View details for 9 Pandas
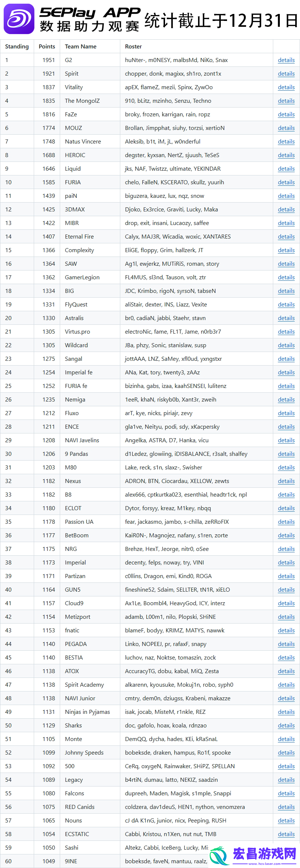The image size is (300, 868). tap(286, 454)
